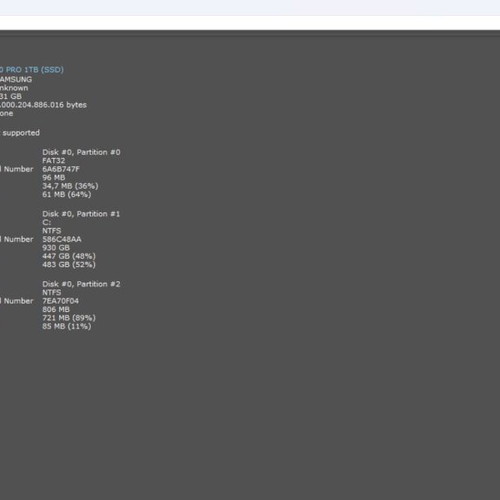Click the '806 MB' partition size
The height and width of the screenshot is (500, 500).
point(56,309)
